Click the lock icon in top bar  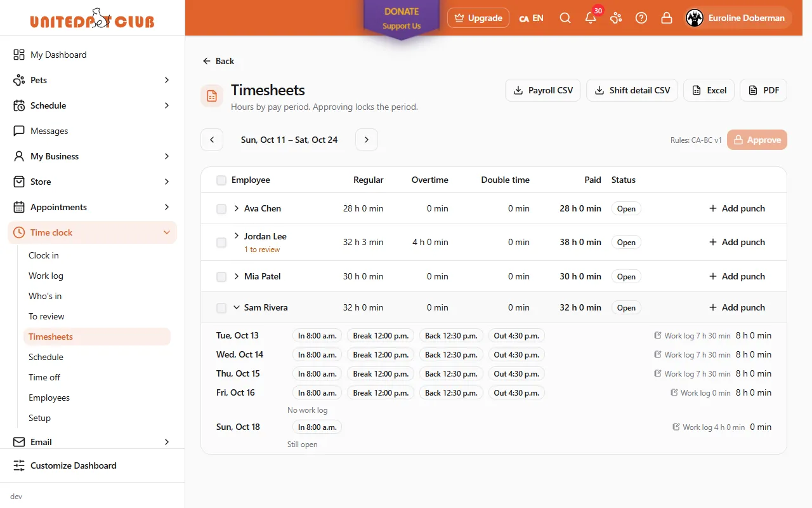point(667,18)
